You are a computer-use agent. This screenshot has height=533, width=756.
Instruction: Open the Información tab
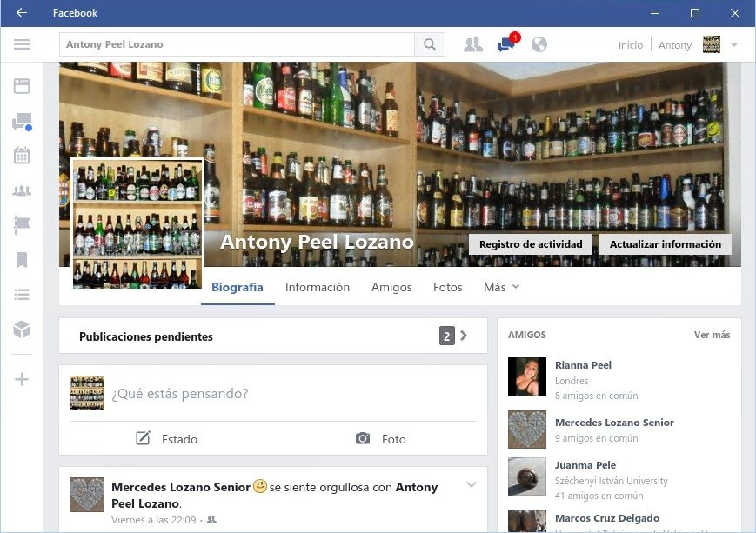coord(318,287)
